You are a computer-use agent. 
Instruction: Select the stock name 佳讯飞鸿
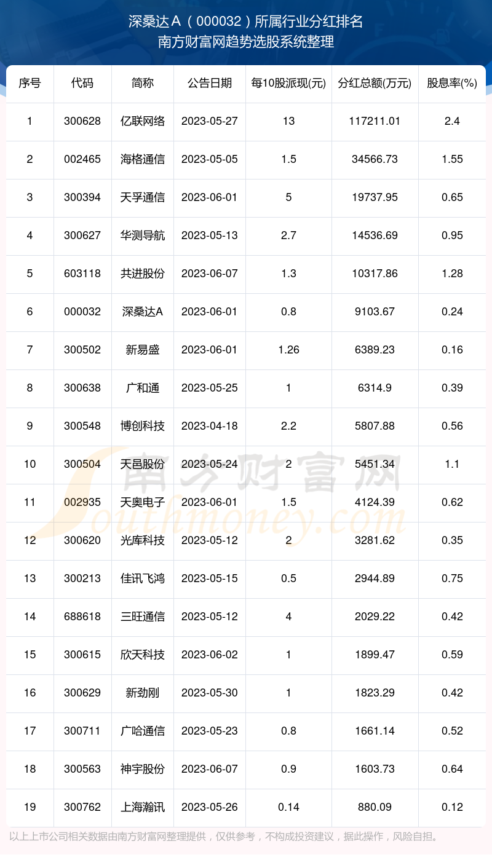pos(143,578)
